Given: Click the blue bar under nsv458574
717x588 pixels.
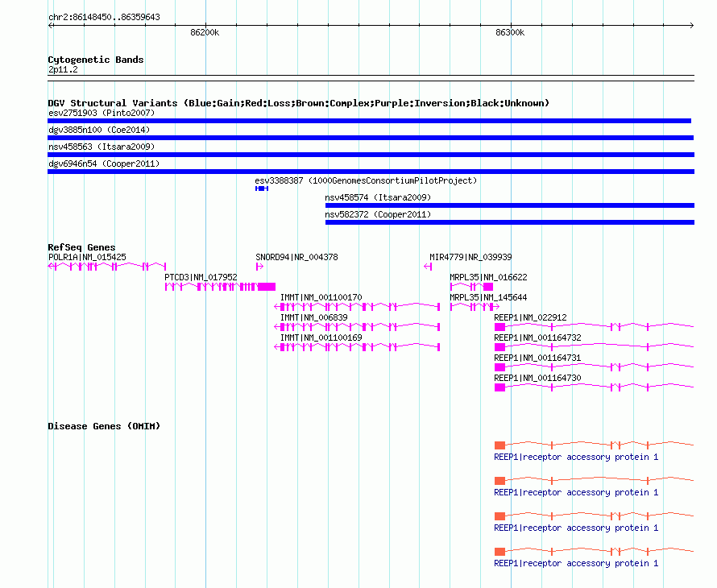Looking at the screenshot, I should [510, 205].
